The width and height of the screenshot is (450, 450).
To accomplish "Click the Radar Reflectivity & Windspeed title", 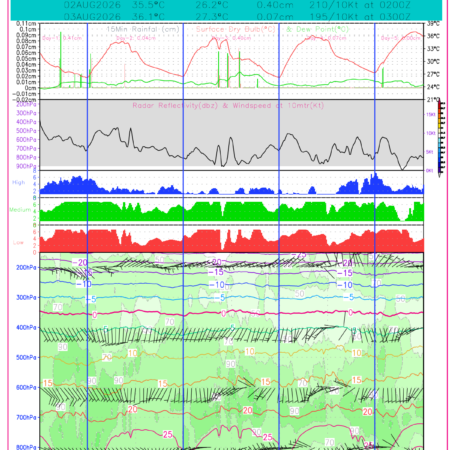I will pos(228,106).
